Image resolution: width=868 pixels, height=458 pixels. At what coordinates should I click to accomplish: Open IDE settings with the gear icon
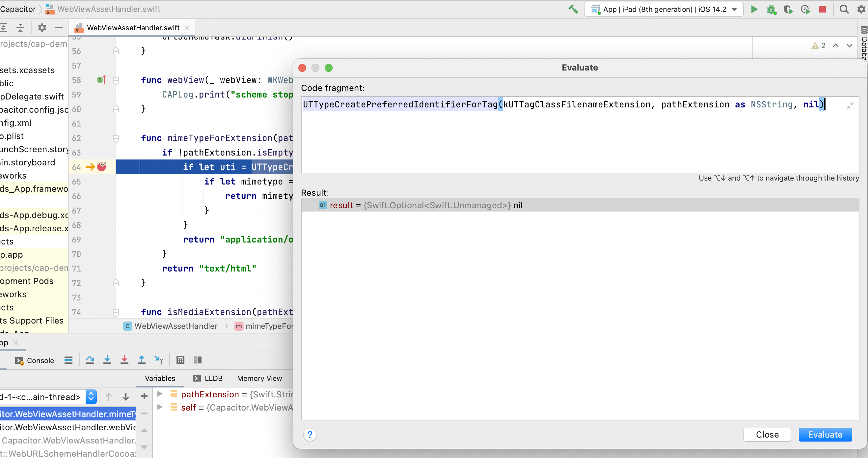[x=861, y=9]
